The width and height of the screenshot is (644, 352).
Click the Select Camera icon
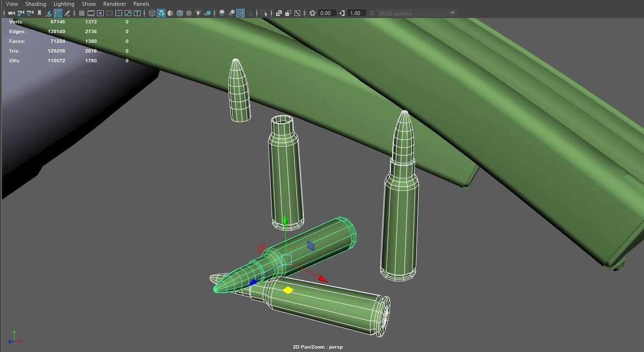11,13
